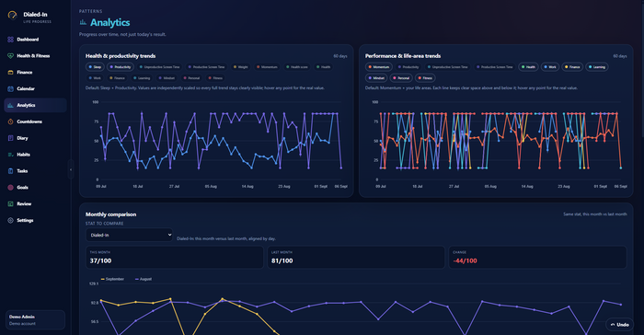This screenshot has height=335, width=644.
Task: Enable Personal chip in Health & productivity trends
Action: pyautogui.click(x=191, y=78)
